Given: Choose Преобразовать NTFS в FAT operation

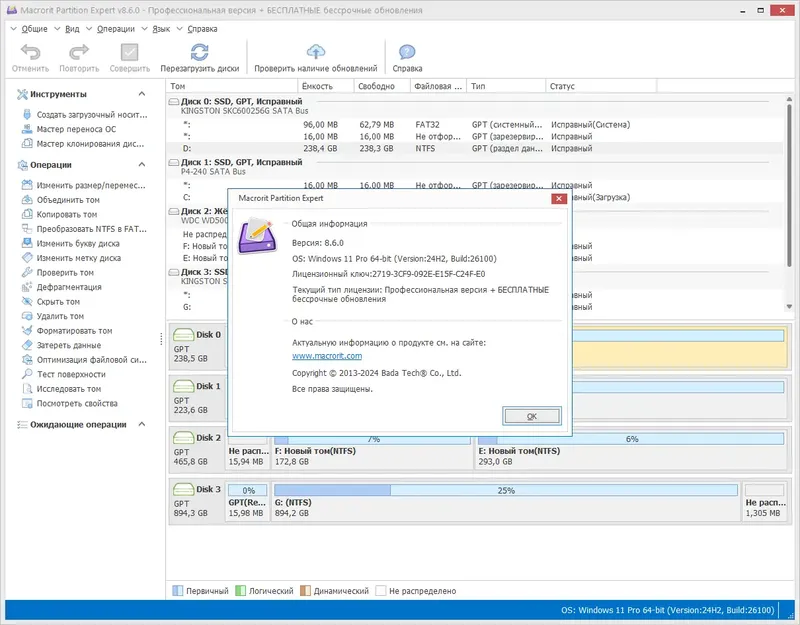Looking at the screenshot, I should 85,229.
